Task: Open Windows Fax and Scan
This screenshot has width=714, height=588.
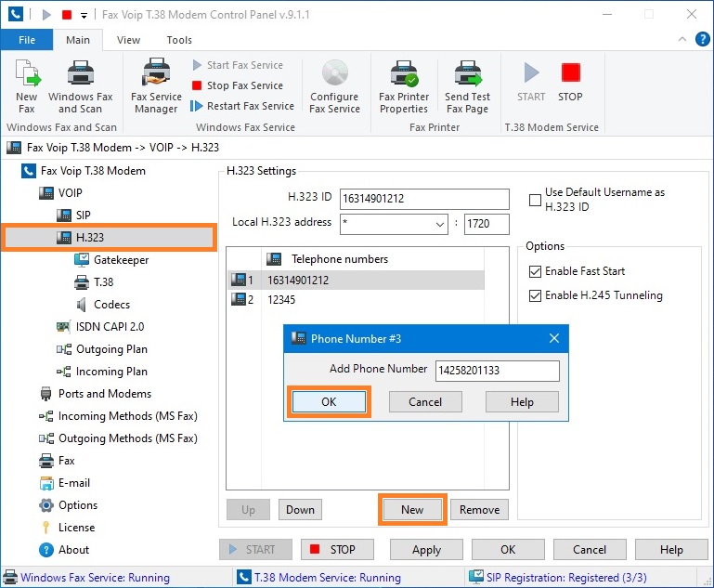Action: point(81,86)
